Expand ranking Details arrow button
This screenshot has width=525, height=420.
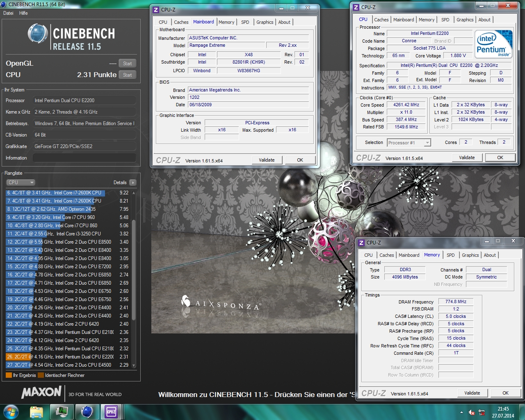point(132,183)
